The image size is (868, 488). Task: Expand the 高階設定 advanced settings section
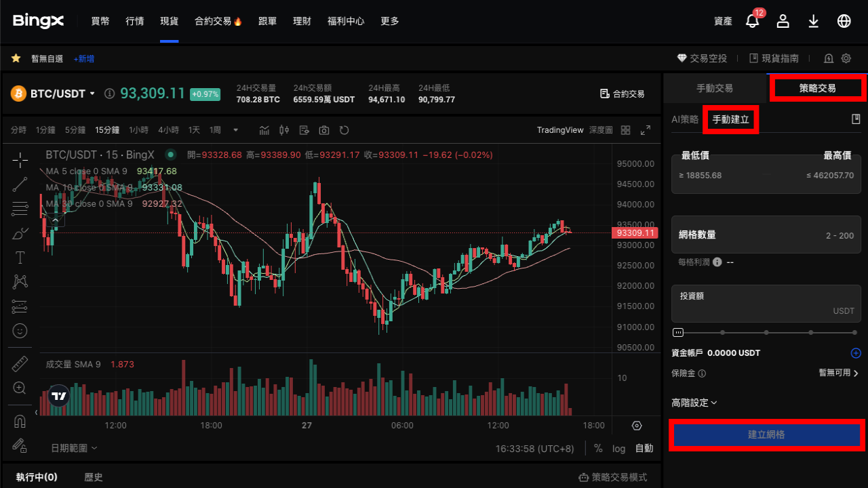[x=693, y=403]
